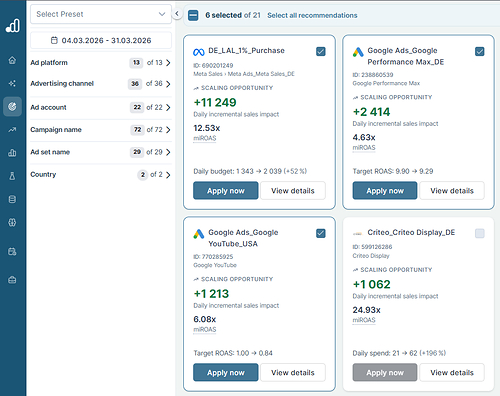The height and width of the screenshot is (396, 500).
Task: Open the date range 04.03.2026 - 31.03.2026 picker
Action: [101, 40]
